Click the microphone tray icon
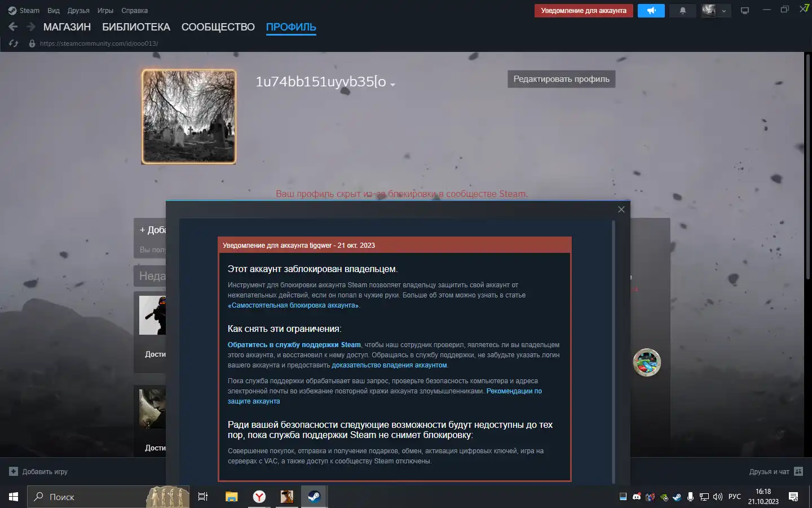 click(690, 497)
